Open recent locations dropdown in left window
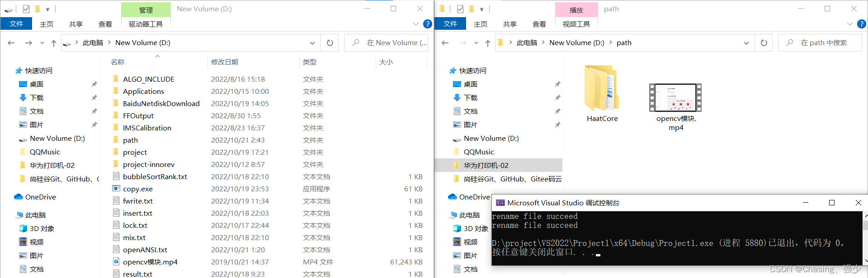The height and width of the screenshot is (278, 868). [42, 43]
